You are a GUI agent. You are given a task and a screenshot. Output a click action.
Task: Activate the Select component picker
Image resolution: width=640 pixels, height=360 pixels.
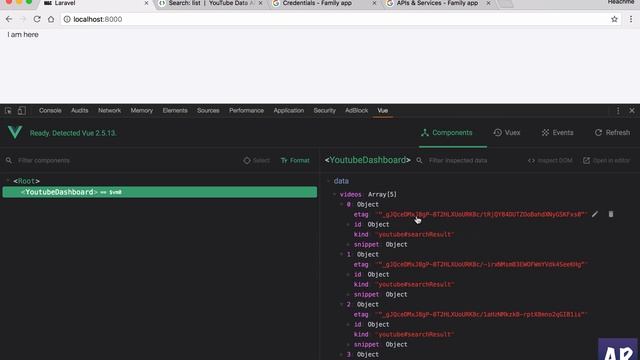coord(256,160)
